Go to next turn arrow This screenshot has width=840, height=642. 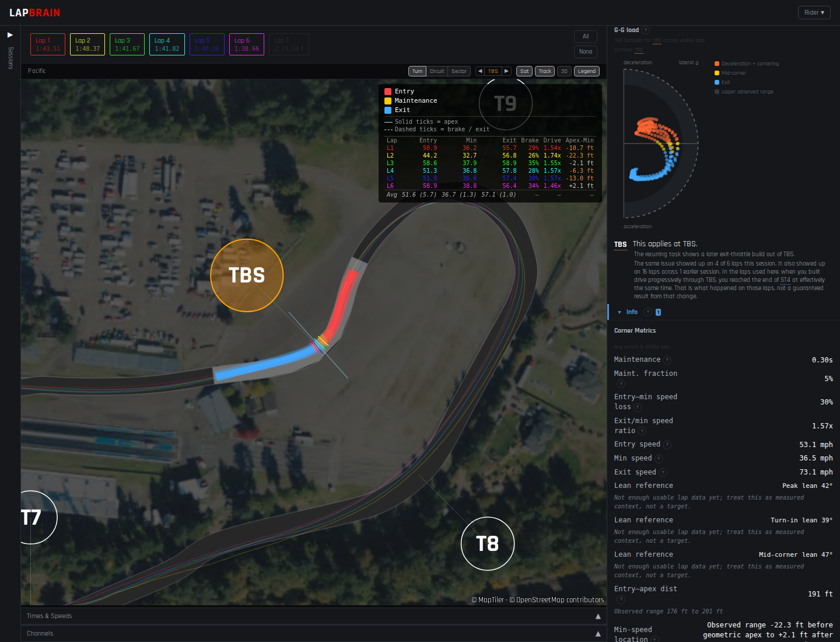(x=506, y=71)
